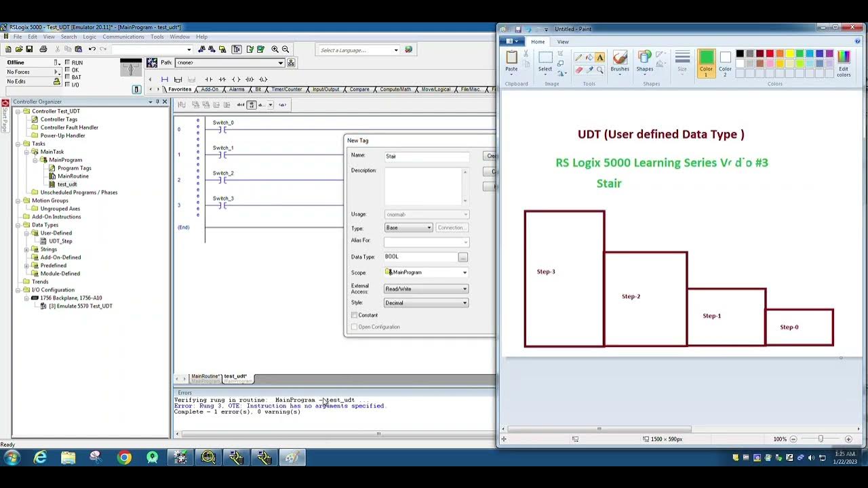Image resolution: width=868 pixels, height=488 pixels.
Task: Click Color 1 button in Paint
Action: (x=706, y=64)
